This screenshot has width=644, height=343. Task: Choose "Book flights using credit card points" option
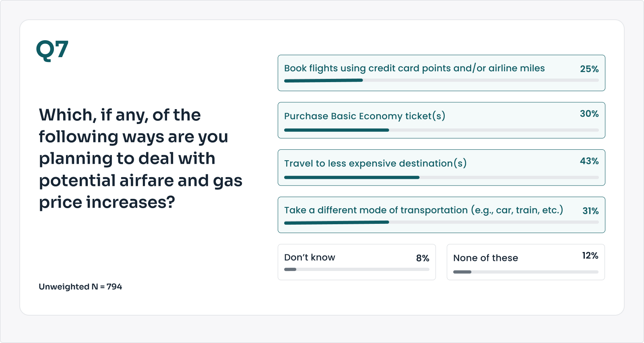(x=414, y=68)
